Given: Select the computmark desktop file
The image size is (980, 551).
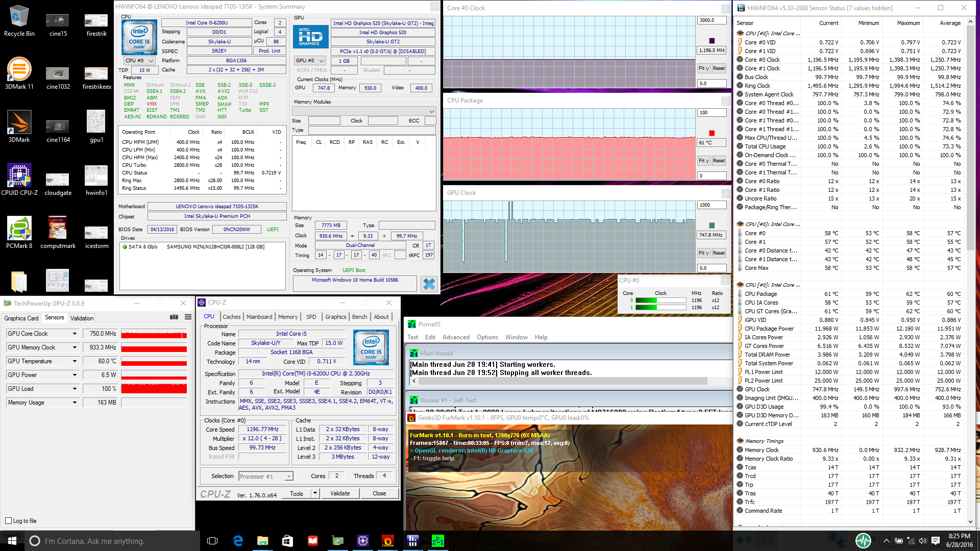Looking at the screenshot, I should pos(58,233).
